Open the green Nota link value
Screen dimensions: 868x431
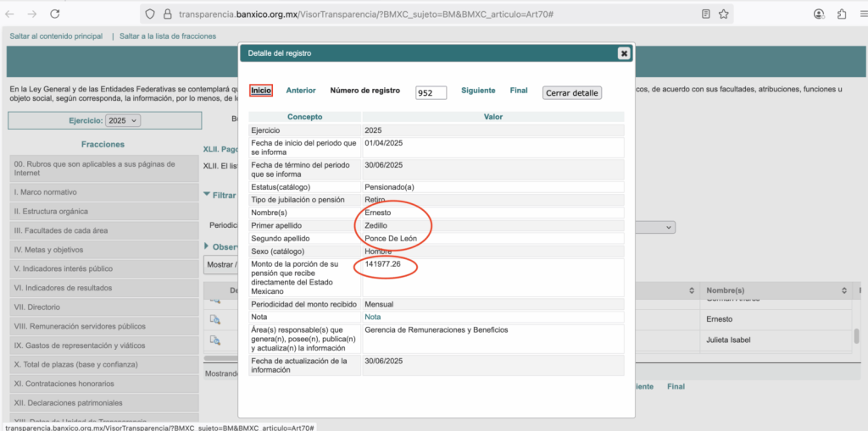tap(373, 317)
